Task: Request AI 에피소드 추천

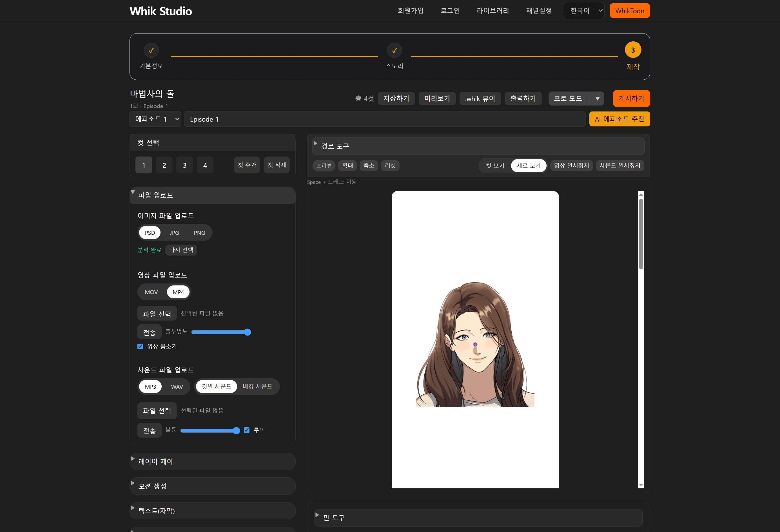Action: (x=619, y=119)
